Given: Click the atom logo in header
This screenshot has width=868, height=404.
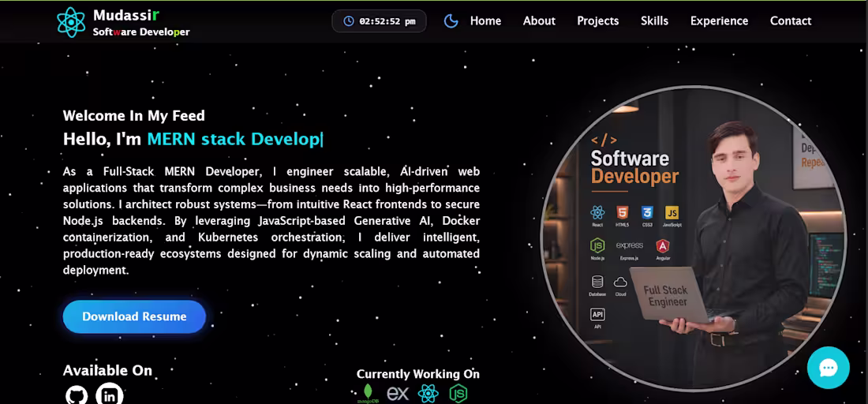Looking at the screenshot, I should click(71, 22).
